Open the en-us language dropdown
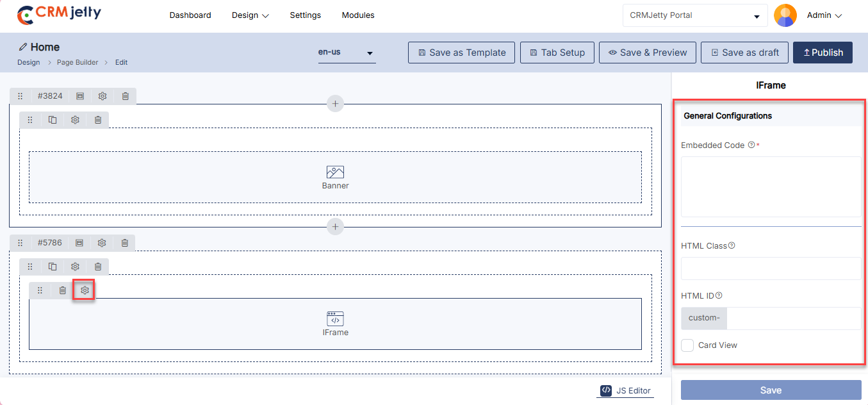868x405 pixels. pos(347,53)
